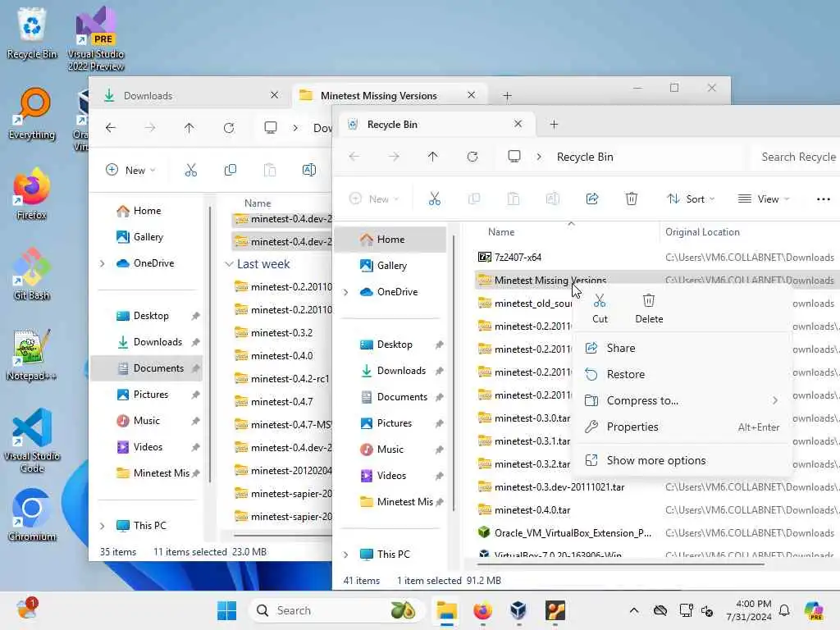Refresh the back Explorer window
Viewport: 840px width, 630px height.
pyautogui.click(x=229, y=128)
